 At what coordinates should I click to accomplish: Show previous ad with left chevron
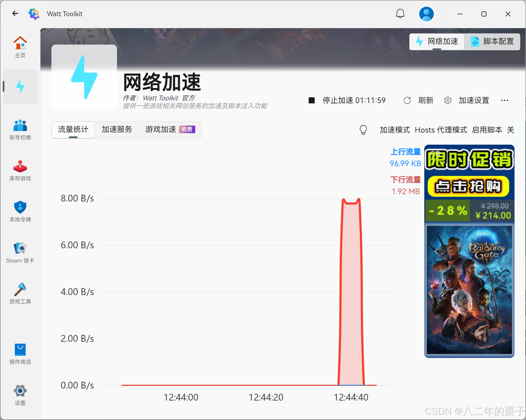pyautogui.click(x=436, y=251)
